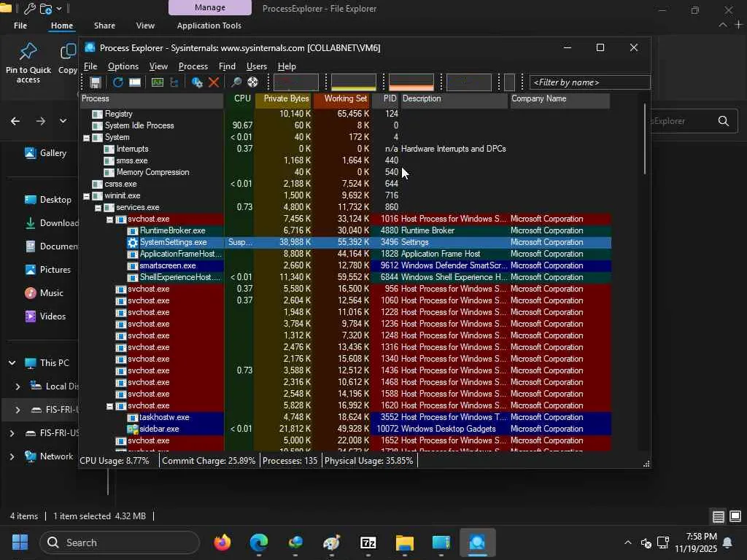Expand Network in File Explorer sidebar

tap(12, 456)
